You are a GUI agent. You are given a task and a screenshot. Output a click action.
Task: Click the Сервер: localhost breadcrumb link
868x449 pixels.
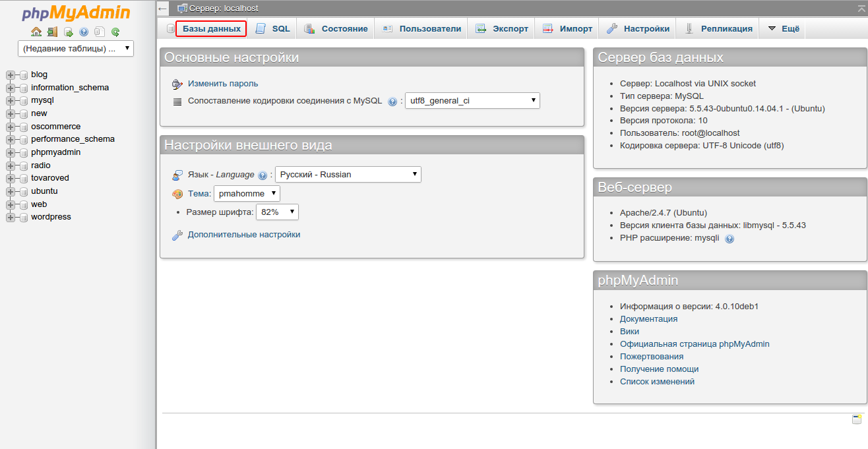point(224,9)
